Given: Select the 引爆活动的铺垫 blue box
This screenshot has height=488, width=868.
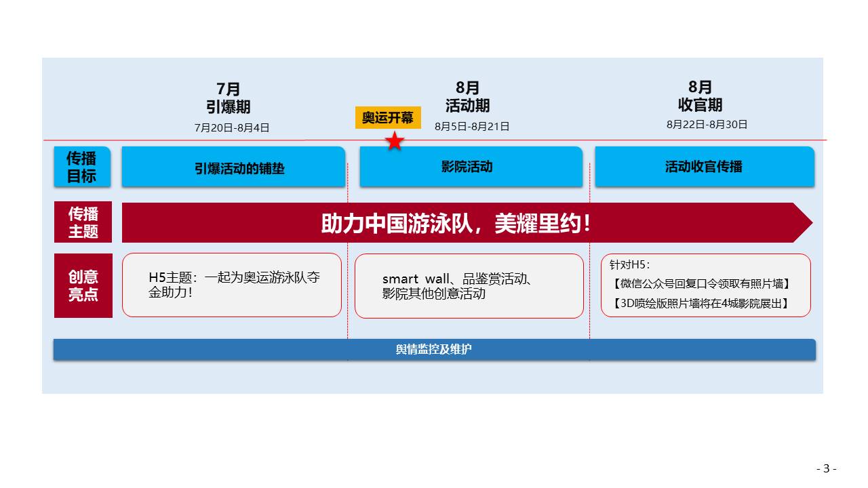Looking at the screenshot, I should pos(233,167).
